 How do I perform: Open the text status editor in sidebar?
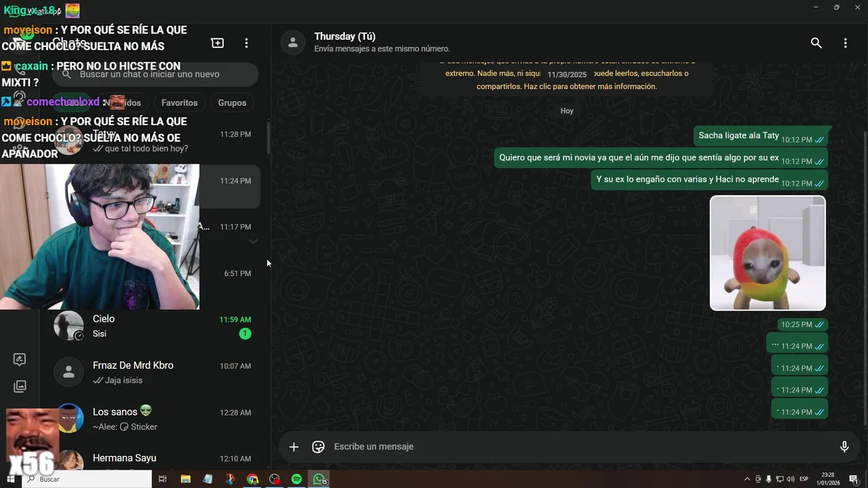[20, 360]
